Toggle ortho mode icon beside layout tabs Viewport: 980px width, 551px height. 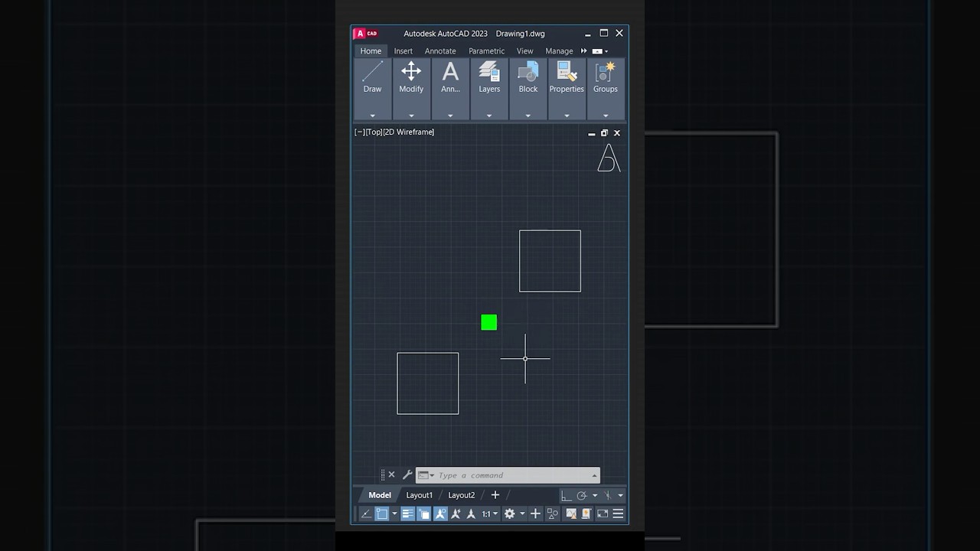(x=567, y=496)
